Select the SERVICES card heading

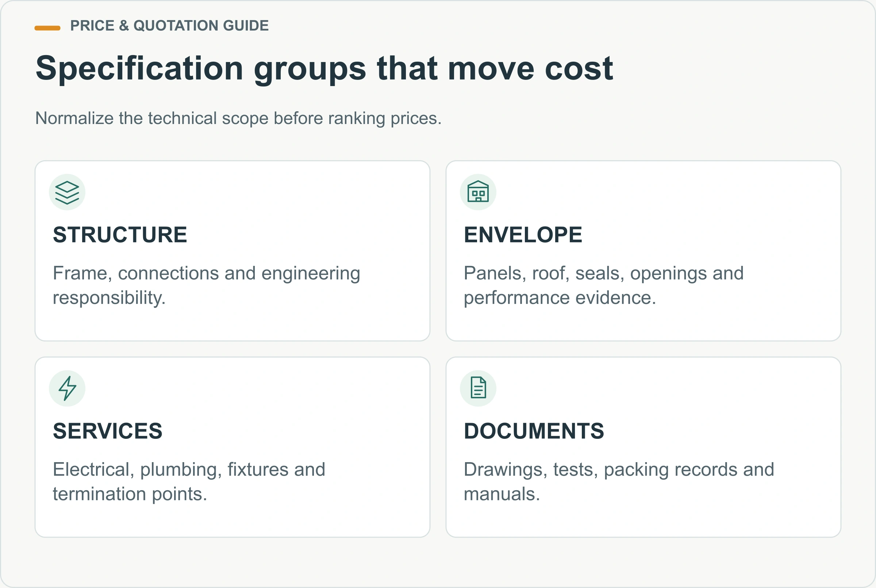[x=108, y=431]
